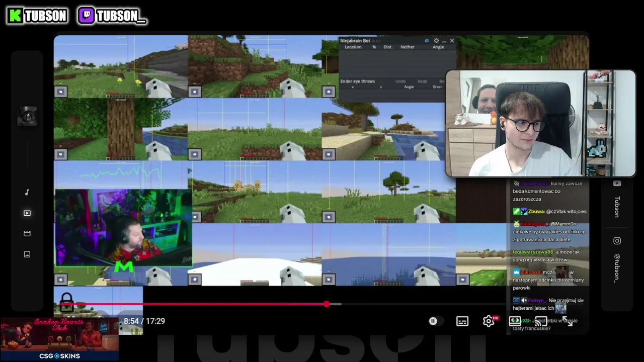Click the YouTube icon in right sidebar

click(x=617, y=184)
